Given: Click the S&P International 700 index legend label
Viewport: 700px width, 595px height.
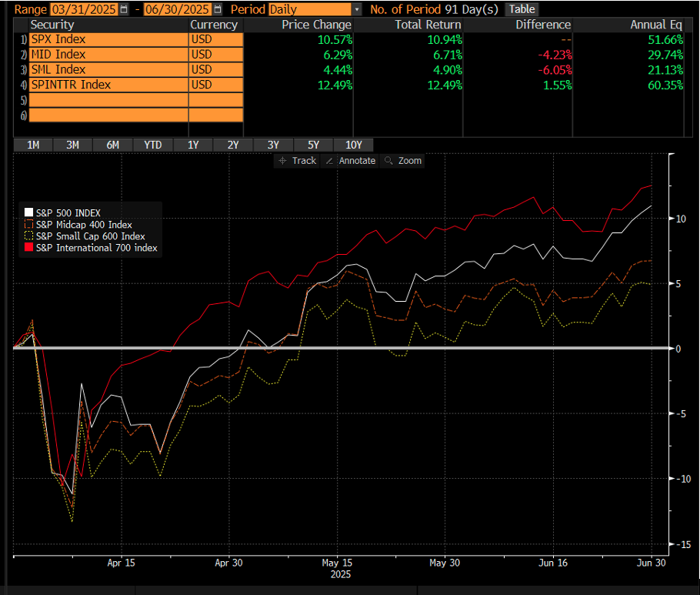Looking at the screenshot, I should pyautogui.click(x=97, y=248).
